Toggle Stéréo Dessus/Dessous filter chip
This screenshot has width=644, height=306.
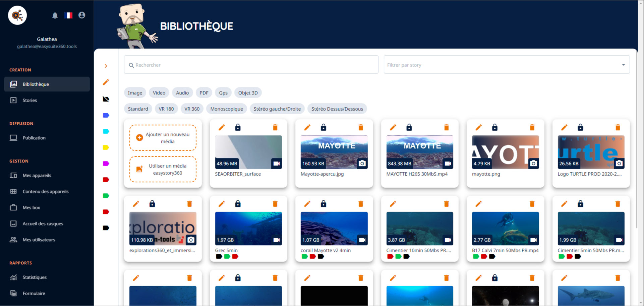coord(337,109)
